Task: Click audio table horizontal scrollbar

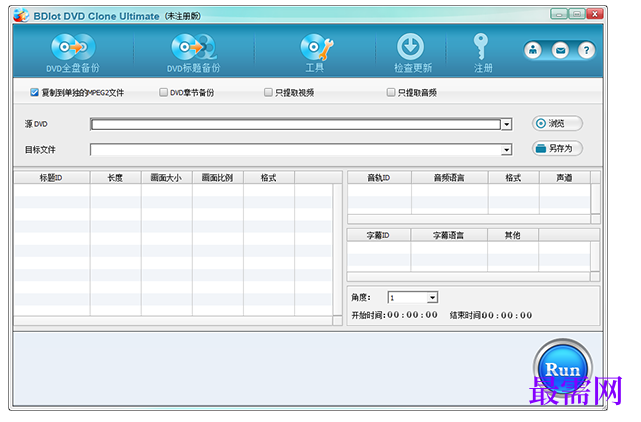Action: 469,220
